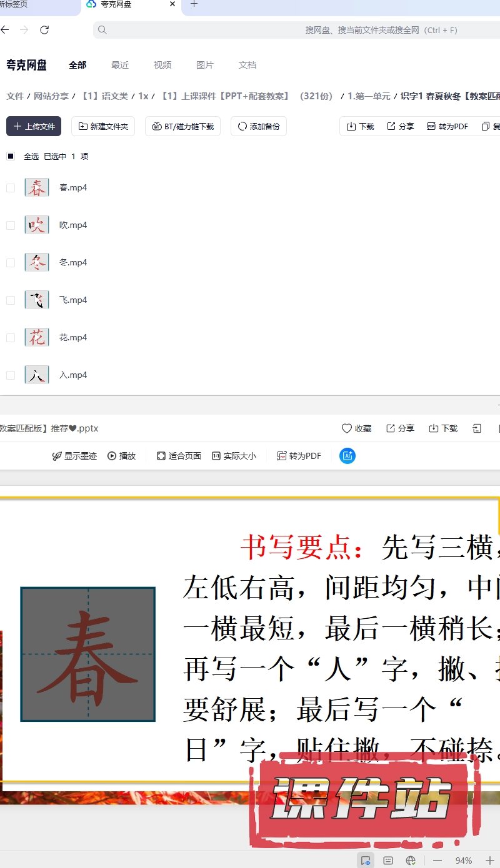Screen dimensions: 500x868
Task: Click the browser reload icon
Action: [44, 30]
